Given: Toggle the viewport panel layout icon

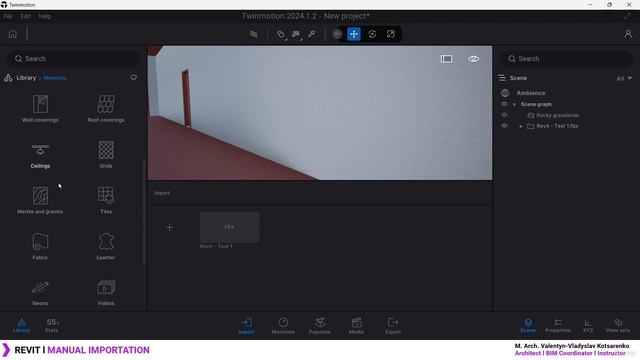Looking at the screenshot, I should pyautogui.click(x=446, y=59).
